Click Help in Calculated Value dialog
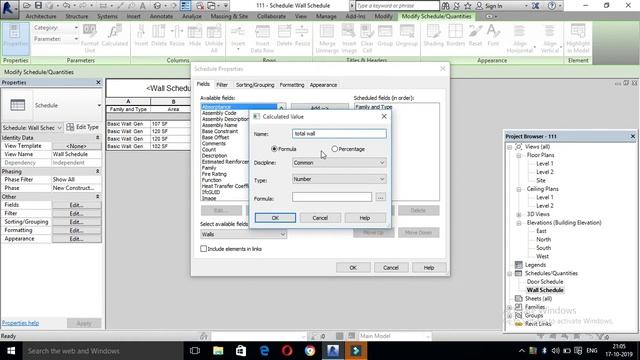 point(364,218)
